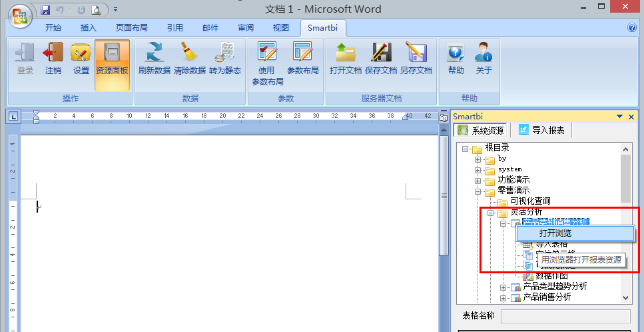Expand the 产品销售分析 node
Screen dimensions: 644x332
[x=503, y=298]
